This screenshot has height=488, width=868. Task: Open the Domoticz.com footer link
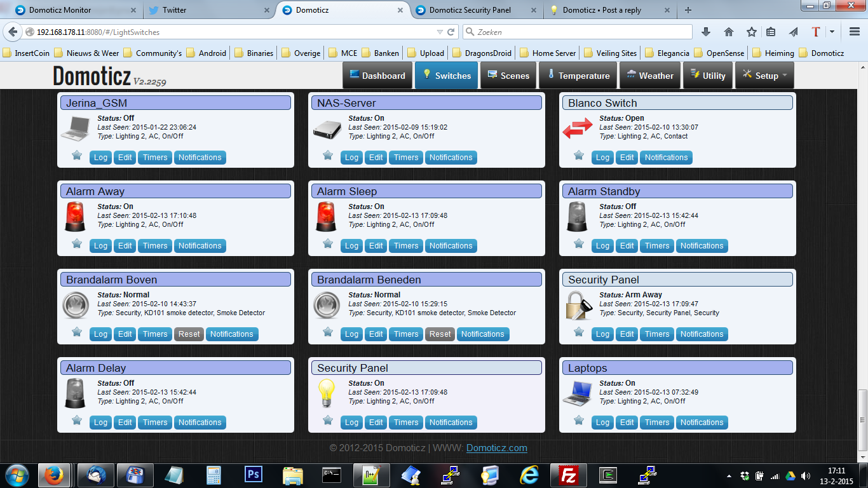497,448
